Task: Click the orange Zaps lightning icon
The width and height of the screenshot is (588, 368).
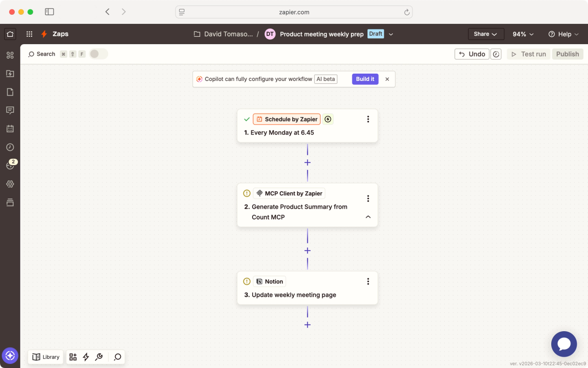Action: point(44,34)
